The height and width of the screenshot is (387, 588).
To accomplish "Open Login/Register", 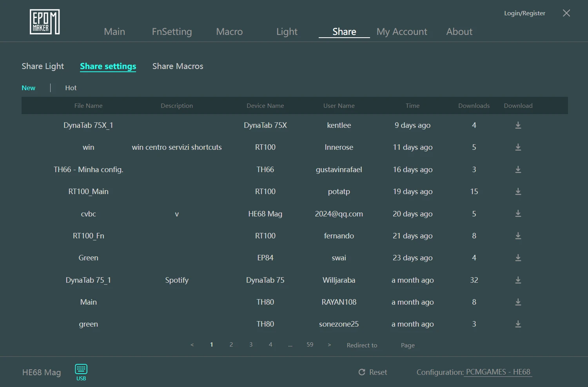I will pyautogui.click(x=524, y=13).
